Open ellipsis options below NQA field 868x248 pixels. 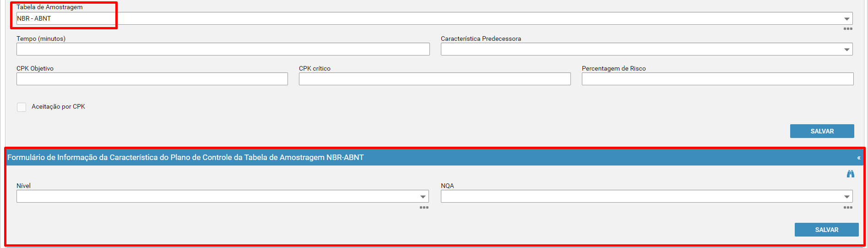click(x=848, y=208)
